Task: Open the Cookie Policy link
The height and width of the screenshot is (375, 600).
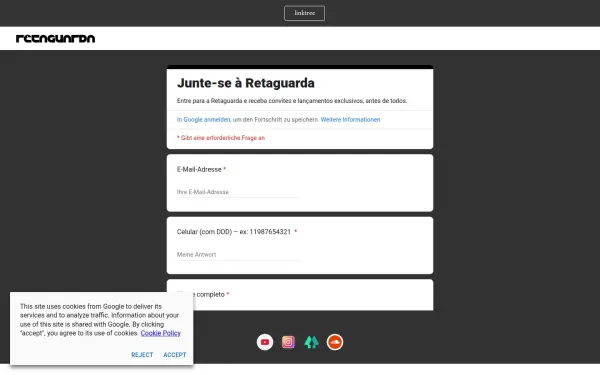Action: pyautogui.click(x=160, y=333)
